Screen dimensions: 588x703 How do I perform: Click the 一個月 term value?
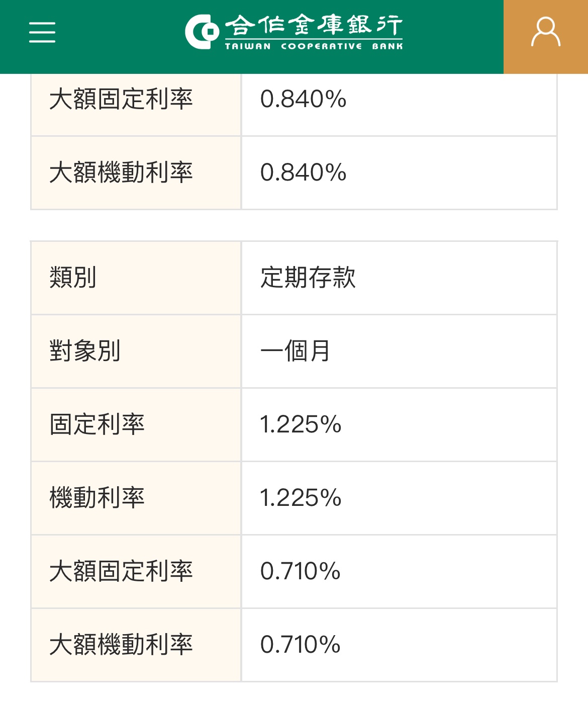click(x=295, y=351)
